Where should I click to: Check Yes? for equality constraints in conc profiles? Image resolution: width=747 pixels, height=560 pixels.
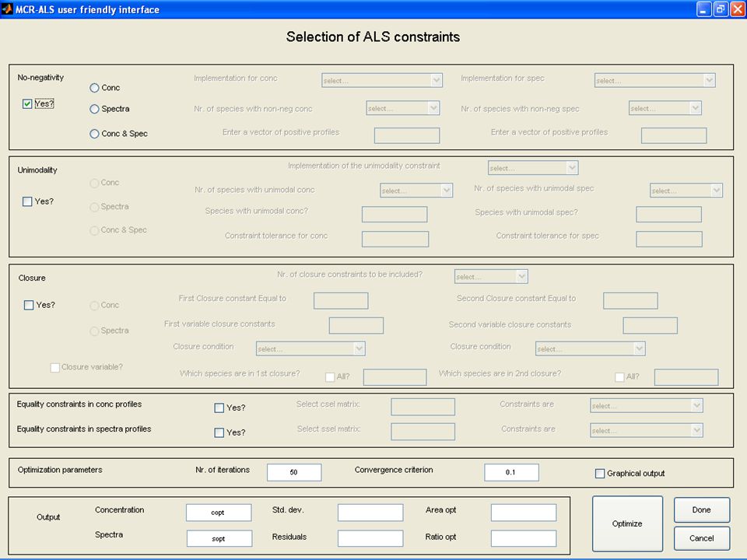coord(219,408)
